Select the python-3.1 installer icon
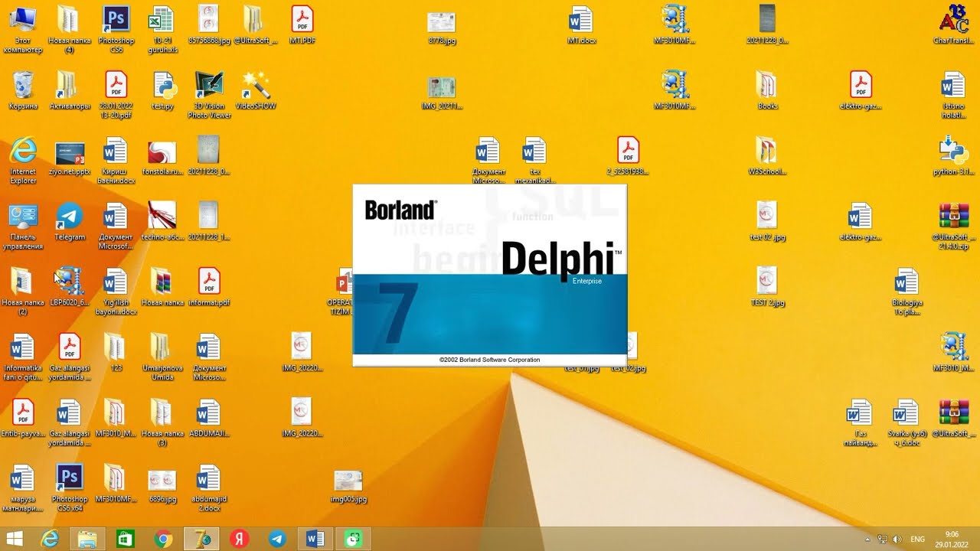 tap(953, 156)
